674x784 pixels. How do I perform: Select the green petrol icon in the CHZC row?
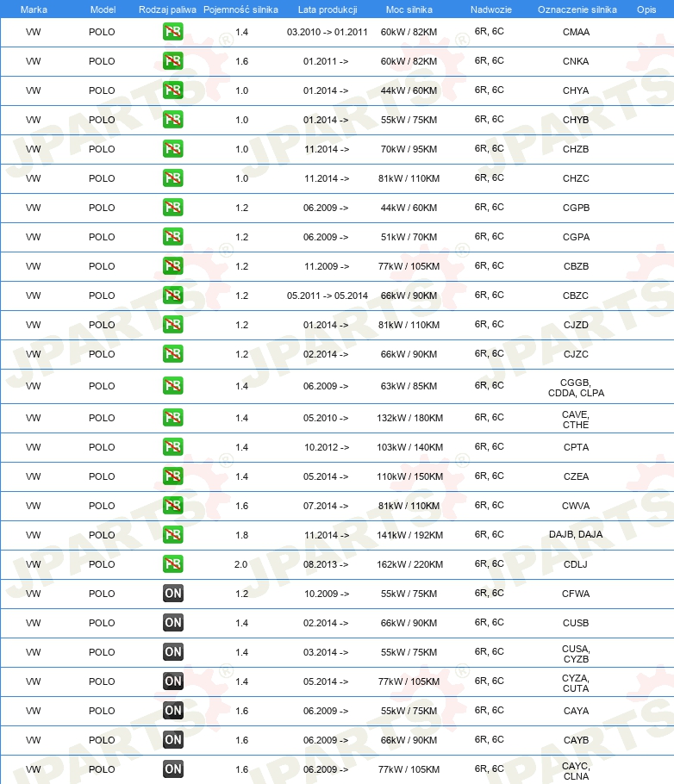[x=172, y=178]
